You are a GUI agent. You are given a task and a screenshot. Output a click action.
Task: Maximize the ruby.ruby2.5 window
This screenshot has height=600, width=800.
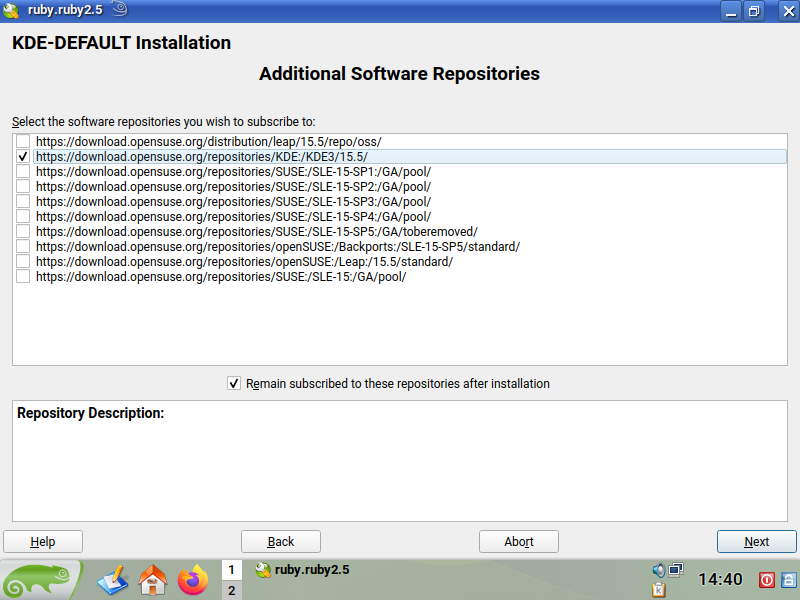(x=754, y=11)
